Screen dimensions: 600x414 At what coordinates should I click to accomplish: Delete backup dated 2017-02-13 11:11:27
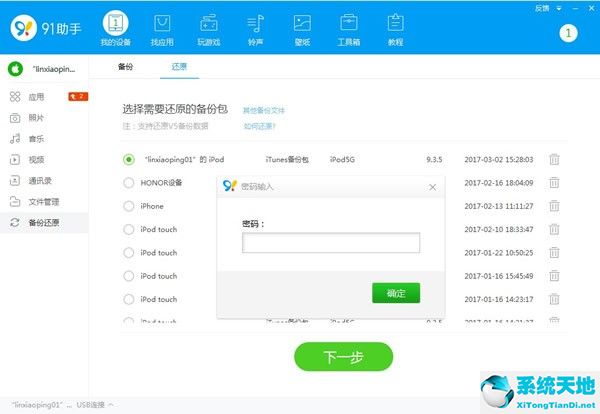pos(554,206)
